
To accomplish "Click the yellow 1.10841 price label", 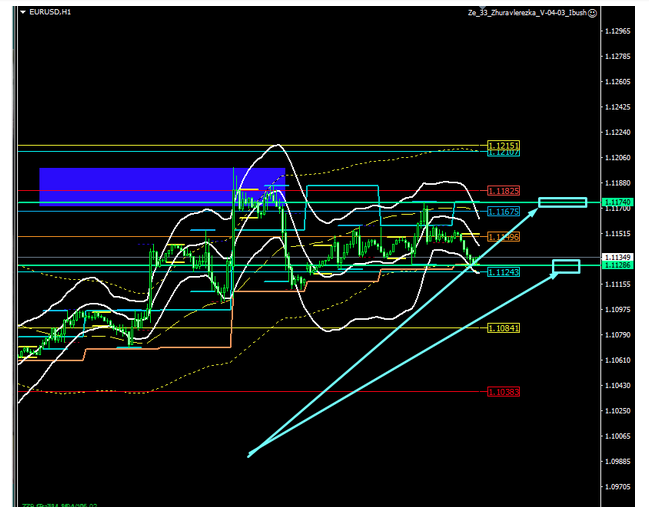I will 503,328.
